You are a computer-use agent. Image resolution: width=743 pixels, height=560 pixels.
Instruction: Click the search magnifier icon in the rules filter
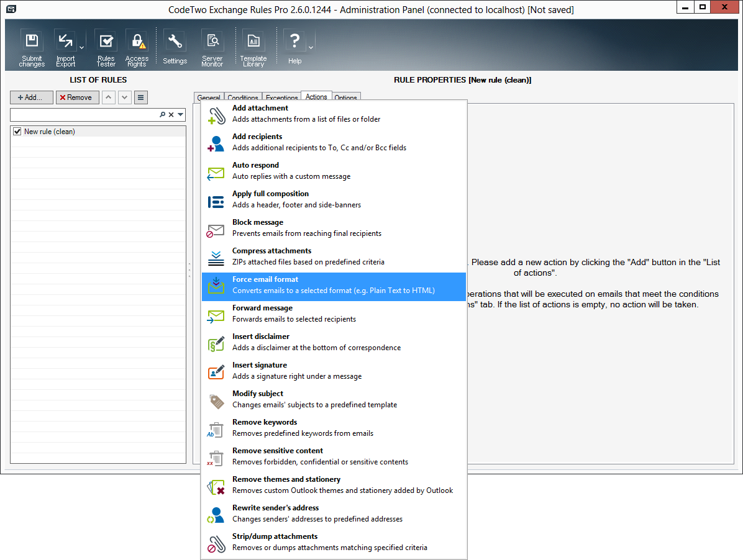click(163, 115)
